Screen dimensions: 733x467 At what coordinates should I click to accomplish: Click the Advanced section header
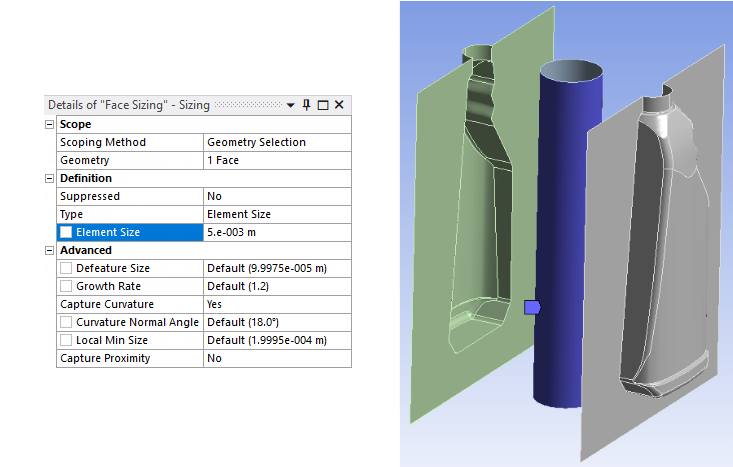(86, 251)
